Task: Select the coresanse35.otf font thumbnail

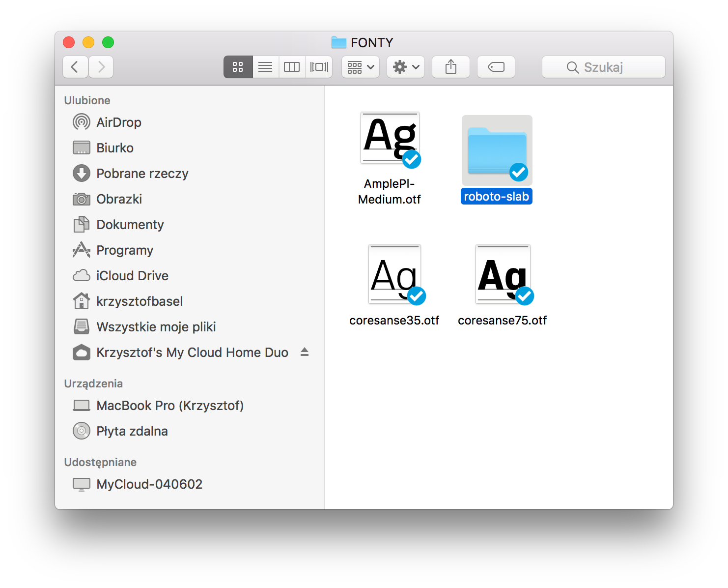Action: (395, 274)
